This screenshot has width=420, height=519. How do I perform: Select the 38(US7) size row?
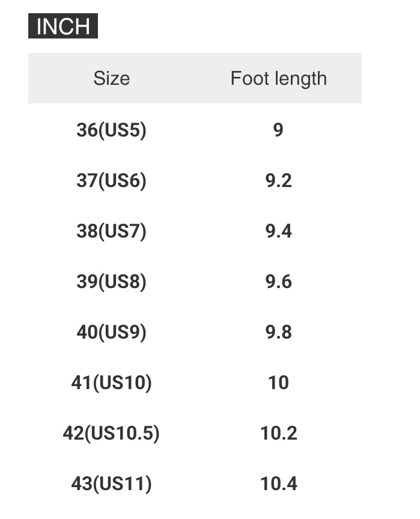(111, 231)
